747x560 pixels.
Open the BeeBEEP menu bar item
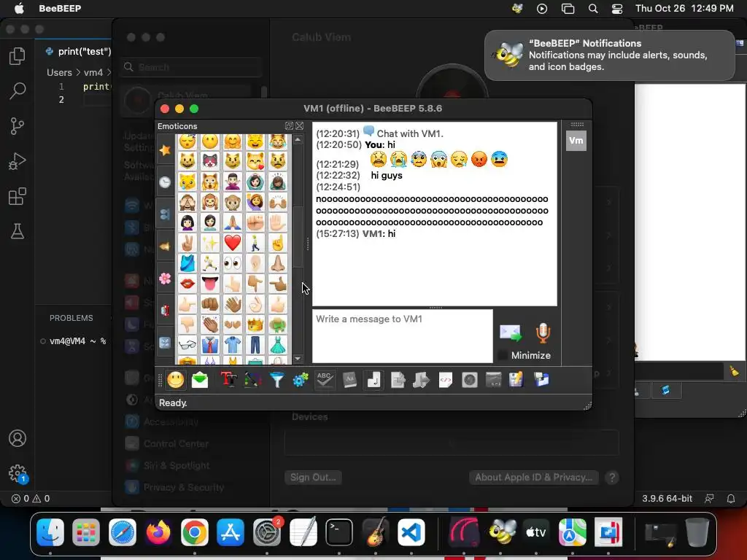60,9
